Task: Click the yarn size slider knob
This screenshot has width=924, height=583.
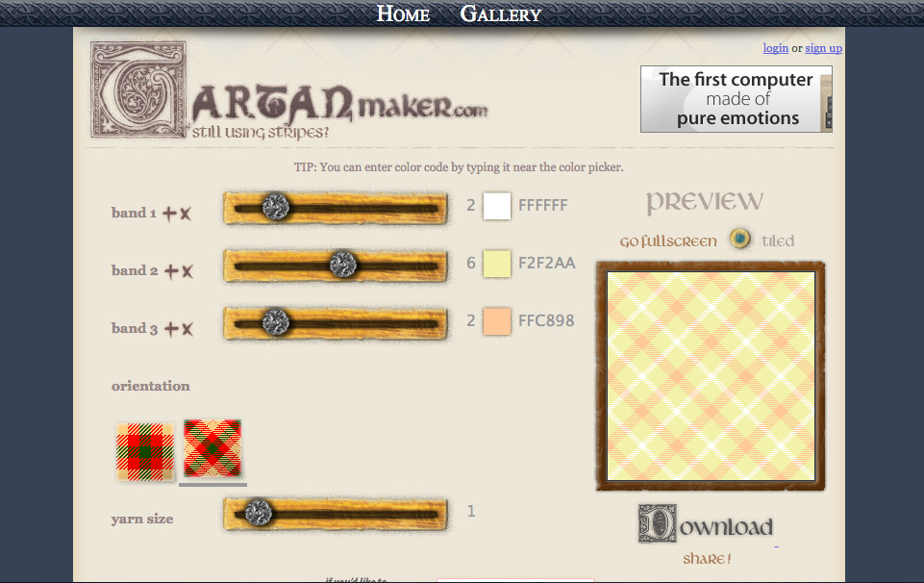Action: (258, 512)
